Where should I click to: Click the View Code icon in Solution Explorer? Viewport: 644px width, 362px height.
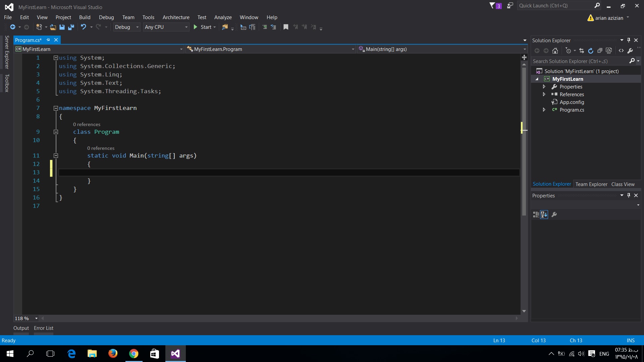click(621, 51)
